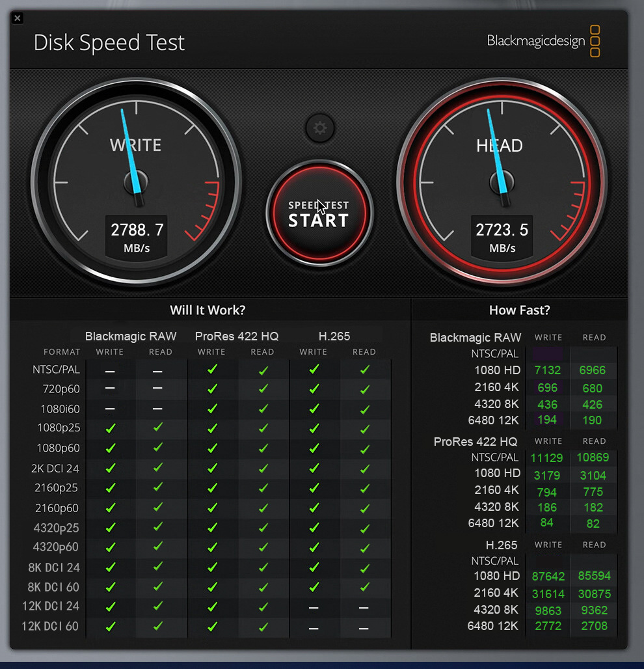The width and height of the screenshot is (644, 669).
Task: Click the H.265 column header in Will It Work
Action: tap(334, 336)
